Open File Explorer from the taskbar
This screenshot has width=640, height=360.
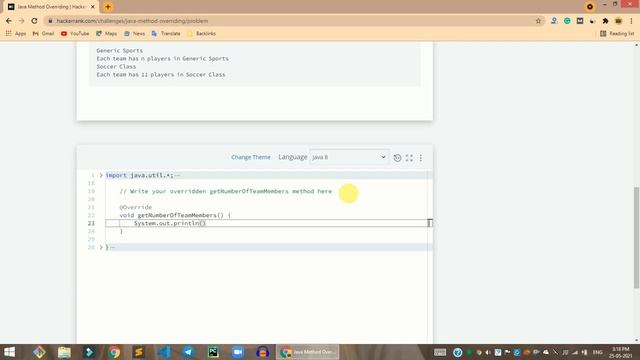point(64,352)
